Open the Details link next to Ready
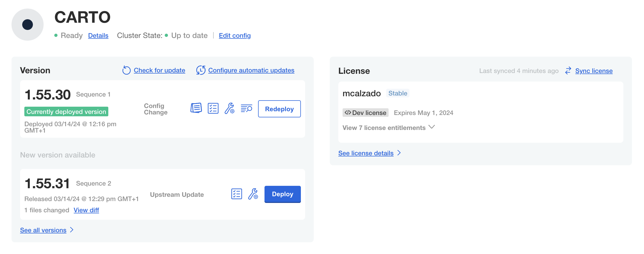Viewport: 644px width, 254px height. 98,36
